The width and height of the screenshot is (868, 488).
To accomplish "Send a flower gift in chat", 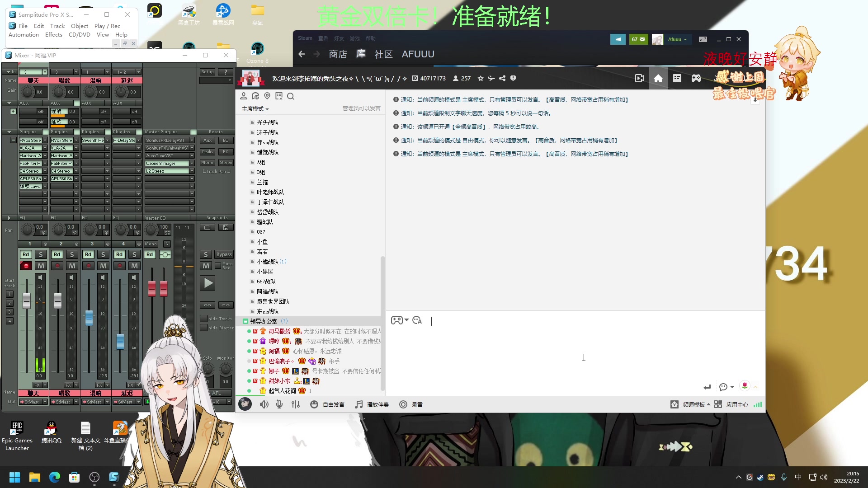I will pos(745,385).
